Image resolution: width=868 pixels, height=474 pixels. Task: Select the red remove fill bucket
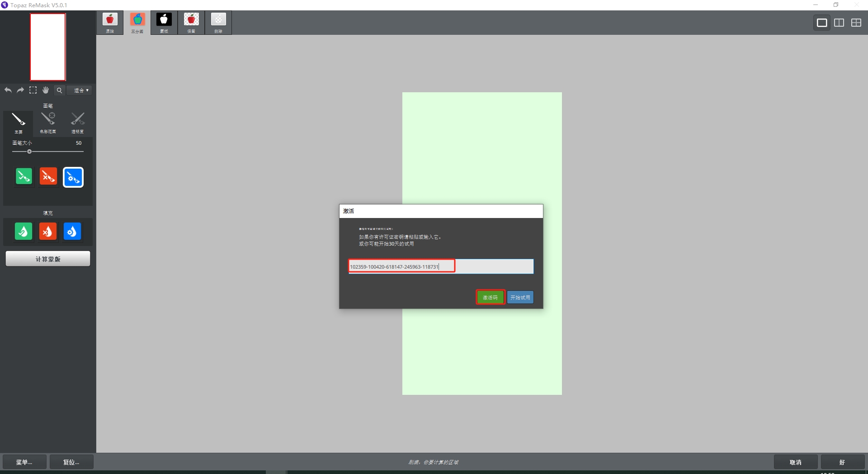coord(48,231)
